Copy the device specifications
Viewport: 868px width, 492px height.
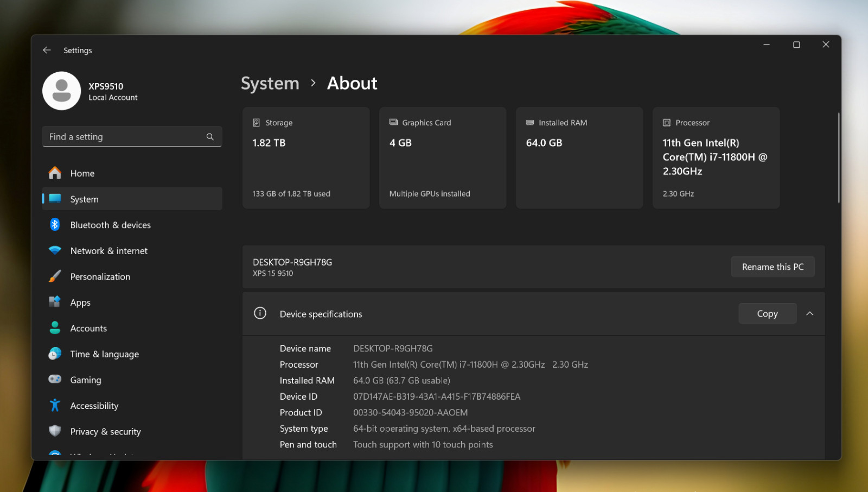pyautogui.click(x=767, y=314)
